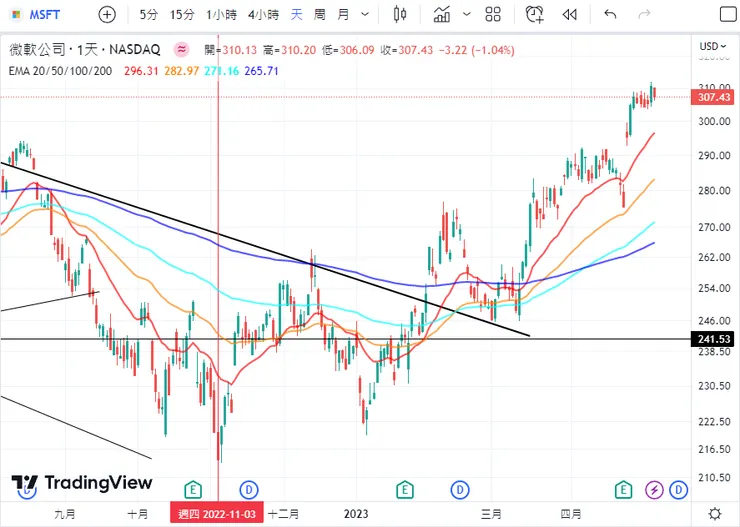Switch to the 4小時 interval
The height and width of the screenshot is (527, 740).
point(263,15)
